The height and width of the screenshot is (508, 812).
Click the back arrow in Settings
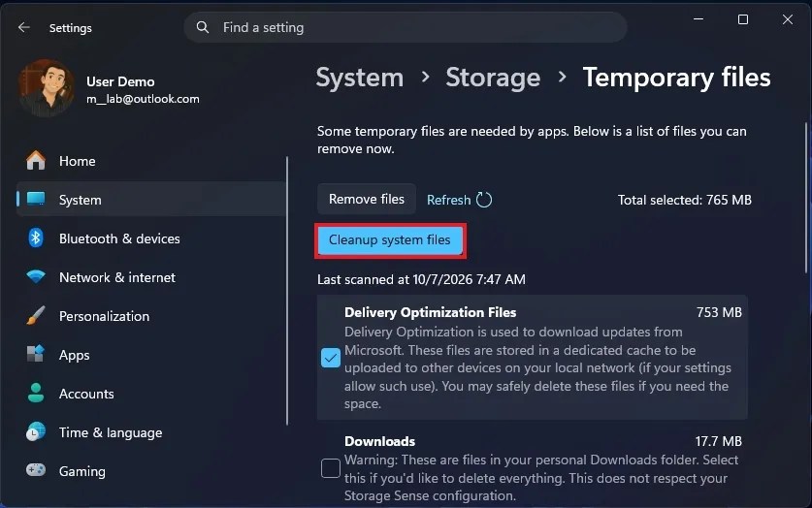24,27
